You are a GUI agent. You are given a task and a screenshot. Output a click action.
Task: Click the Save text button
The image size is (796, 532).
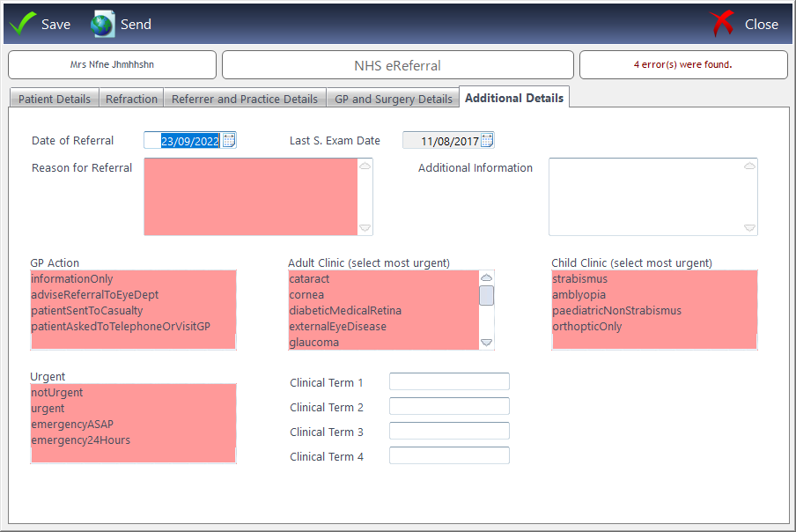click(x=55, y=25)
